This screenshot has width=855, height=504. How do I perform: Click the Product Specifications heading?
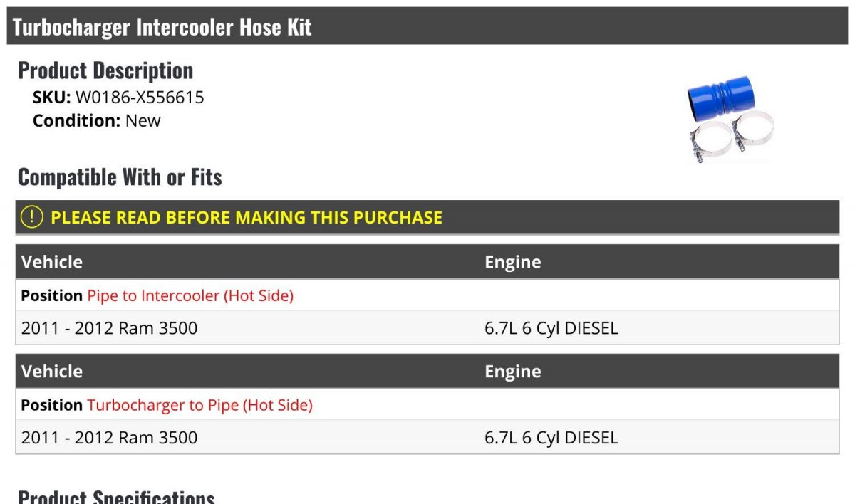(116, 497)
